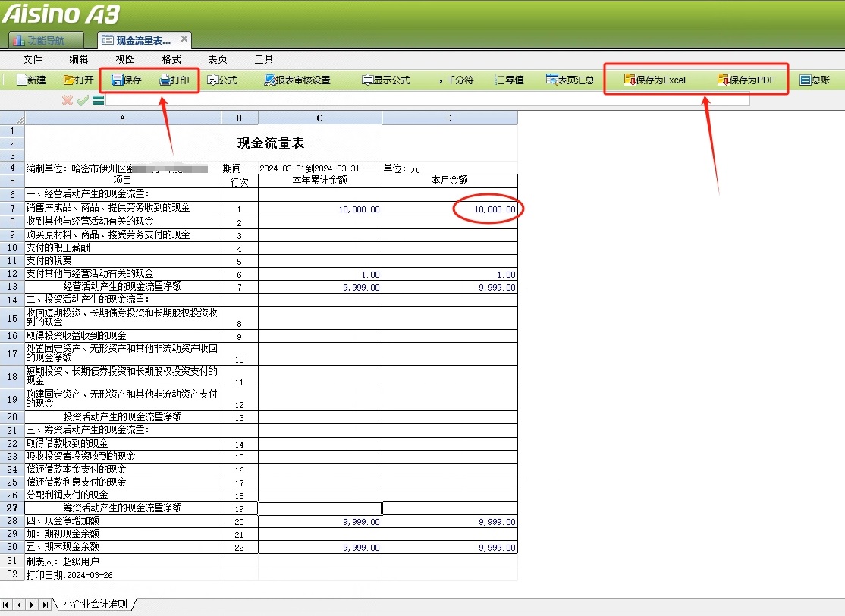Screen dimensions: 845x616
Task: Open the 公式 (Formula) tool
Action: (x=222, y=79)
